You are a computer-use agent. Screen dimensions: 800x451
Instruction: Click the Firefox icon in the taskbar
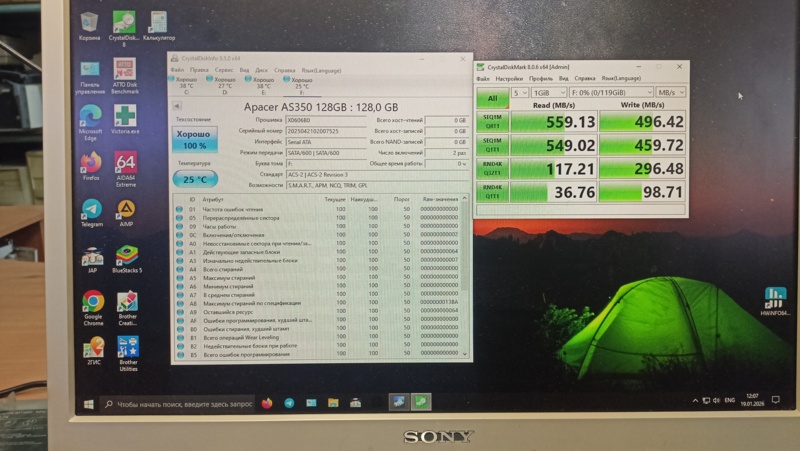[267, 403]
